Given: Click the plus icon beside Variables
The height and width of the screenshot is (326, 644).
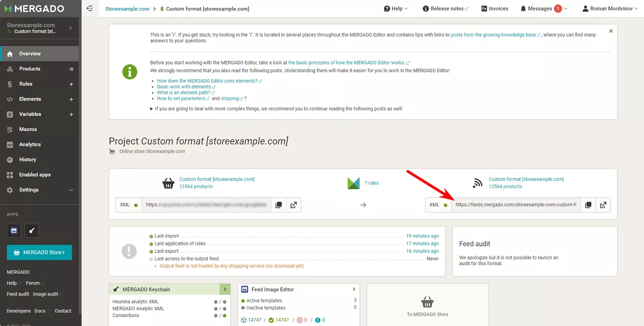Looking at the screenshot, I should [71, 114].
